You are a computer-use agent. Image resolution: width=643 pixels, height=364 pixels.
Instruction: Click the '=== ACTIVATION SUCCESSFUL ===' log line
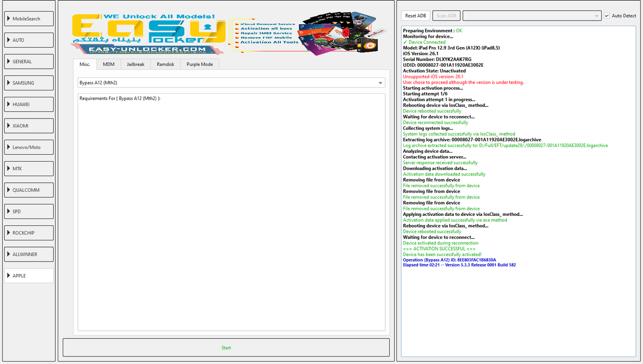tap(439, 249)
